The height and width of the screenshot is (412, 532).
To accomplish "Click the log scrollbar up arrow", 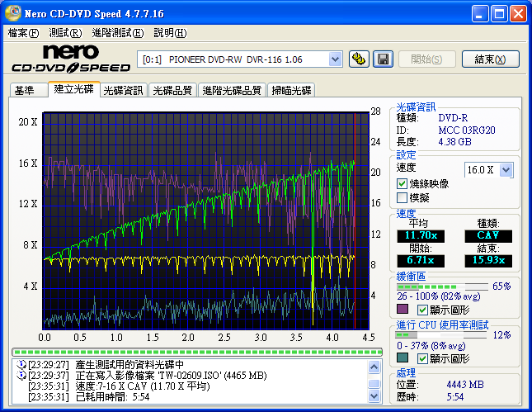I will (374, 364).
